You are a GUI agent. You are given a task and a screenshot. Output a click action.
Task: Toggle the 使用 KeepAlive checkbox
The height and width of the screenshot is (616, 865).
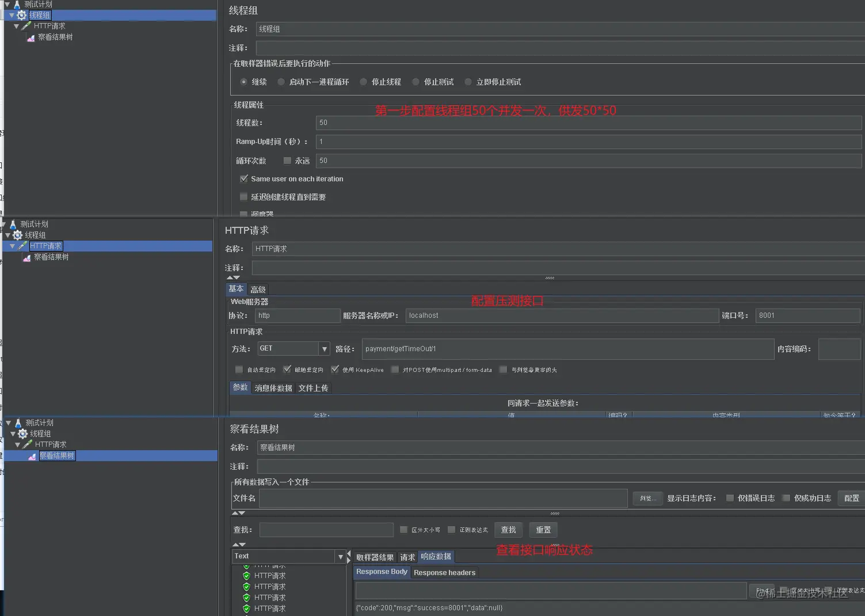[x=335, y=370]
